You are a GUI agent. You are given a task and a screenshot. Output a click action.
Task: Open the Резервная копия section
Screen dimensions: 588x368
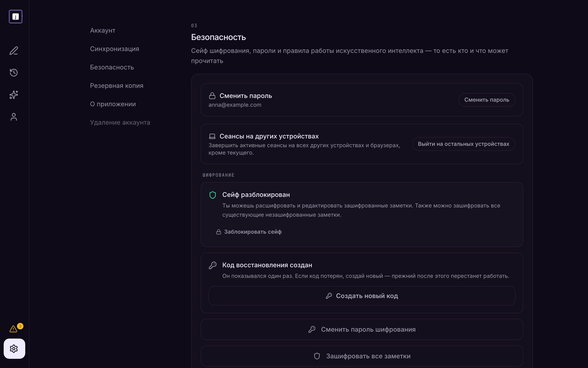click(x=117, y=86)
